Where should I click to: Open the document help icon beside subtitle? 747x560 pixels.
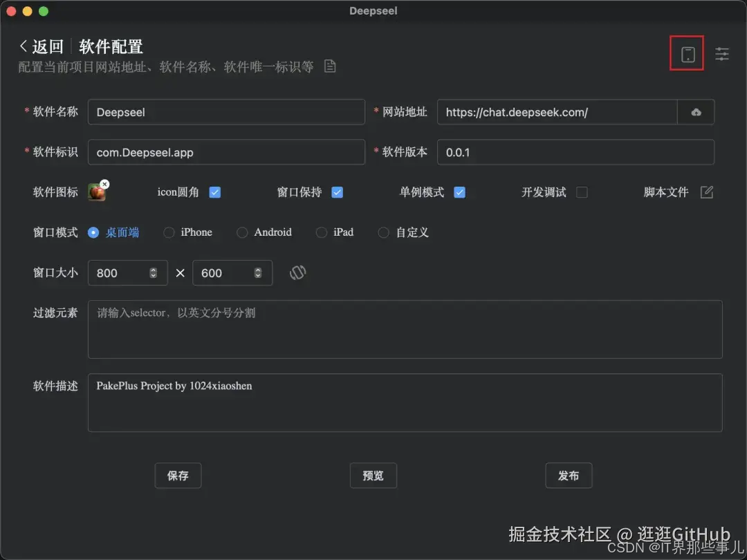pyautogui.click(x=330, y=66)
